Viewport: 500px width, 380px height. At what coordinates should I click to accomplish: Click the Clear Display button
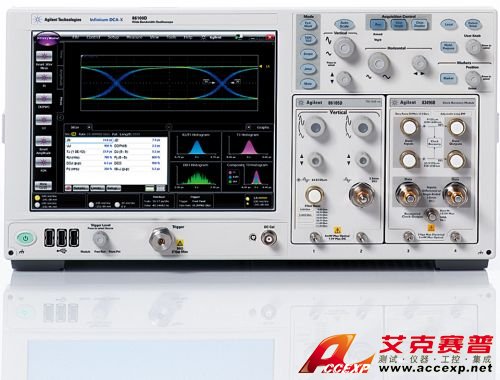click(420, 24)
